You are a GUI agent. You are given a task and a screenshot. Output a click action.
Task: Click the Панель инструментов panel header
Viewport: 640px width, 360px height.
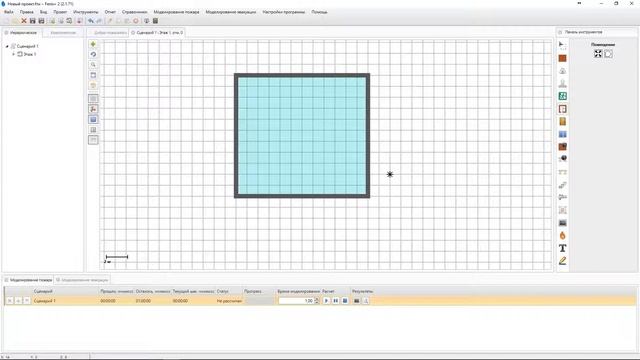[583, 32]
